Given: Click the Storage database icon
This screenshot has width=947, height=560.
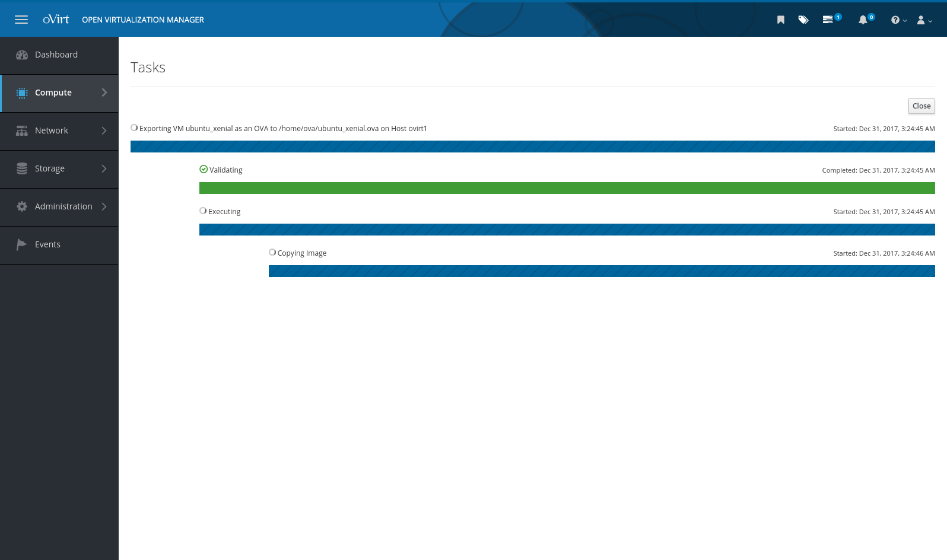Looking at the screenshot, I should (x=22, y=168).
